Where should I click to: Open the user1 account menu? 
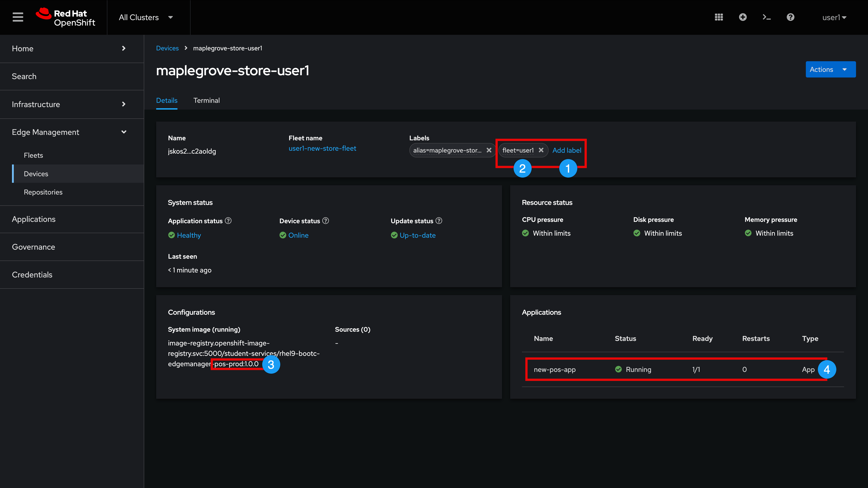click(x=834, y=18)
